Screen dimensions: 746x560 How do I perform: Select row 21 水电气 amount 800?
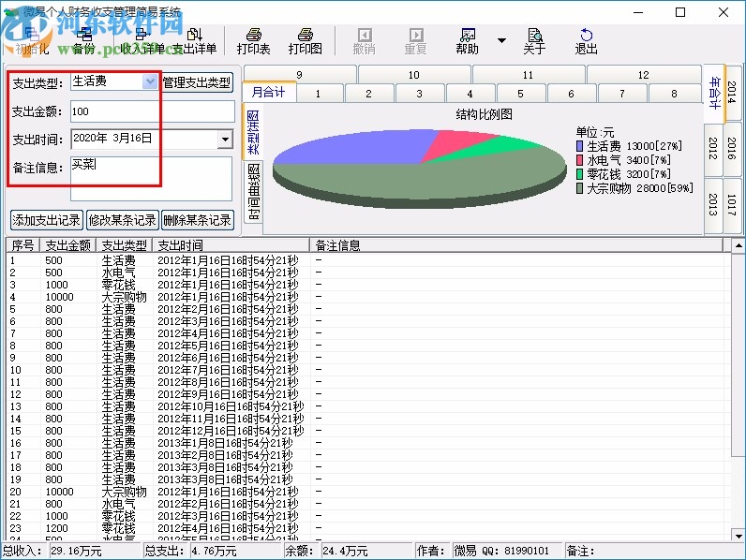pos(53,504)
